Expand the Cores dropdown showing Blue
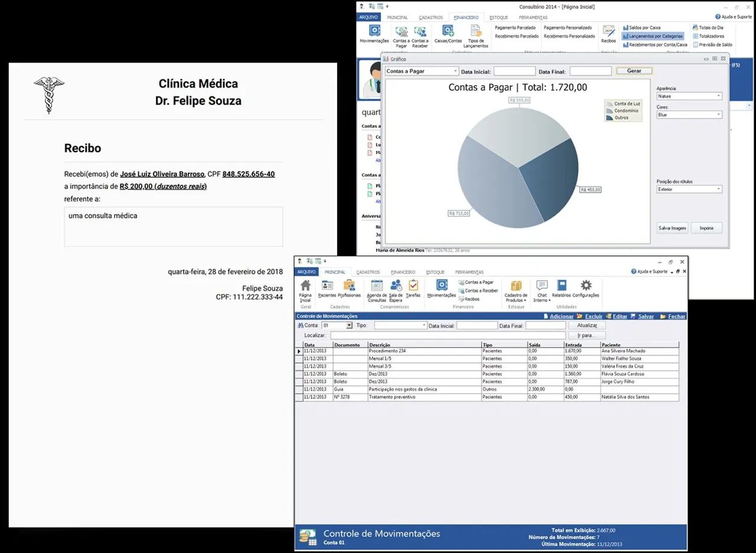 tap(718, 114)
